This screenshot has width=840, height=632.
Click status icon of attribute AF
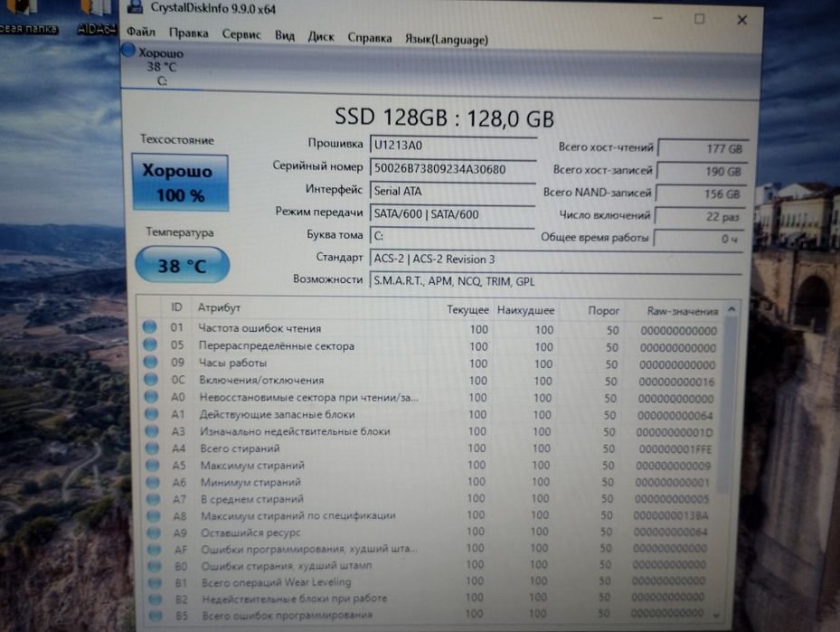coord(155,550)
